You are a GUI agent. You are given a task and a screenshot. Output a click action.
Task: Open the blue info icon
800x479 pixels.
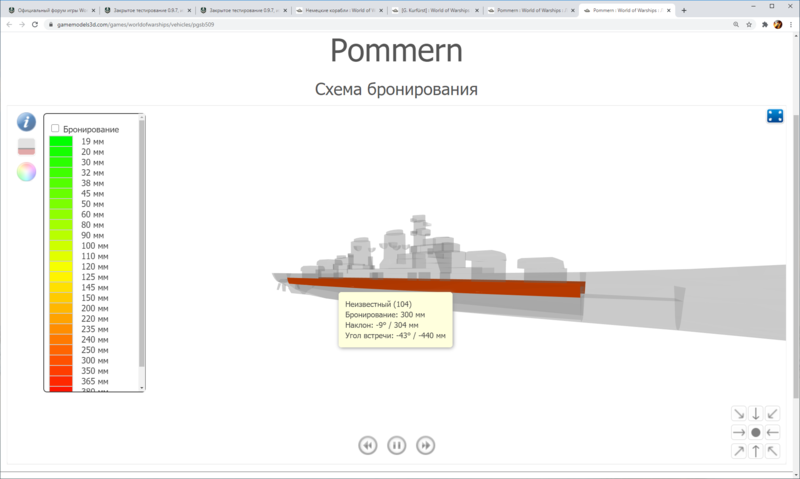point(26,122)
